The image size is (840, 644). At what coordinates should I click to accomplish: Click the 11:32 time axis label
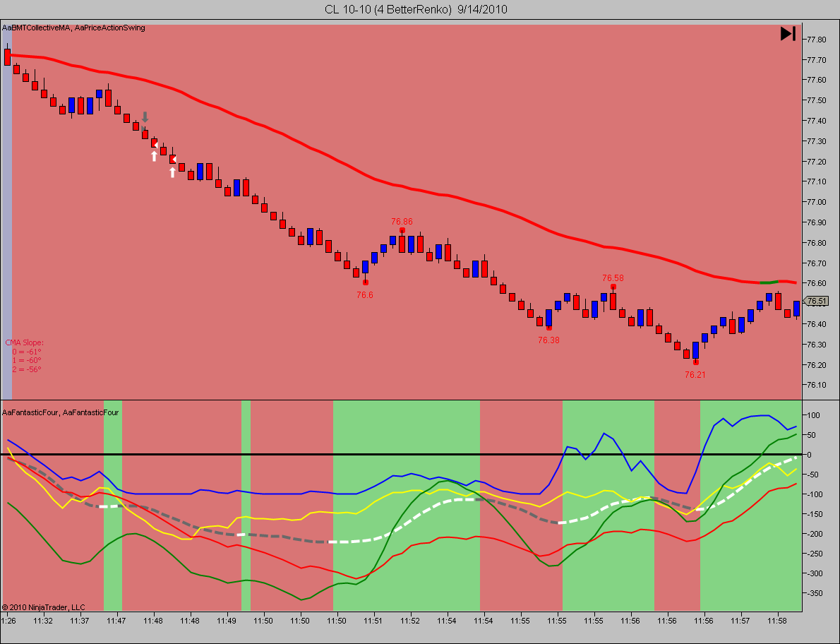click(x=43, y=621)
